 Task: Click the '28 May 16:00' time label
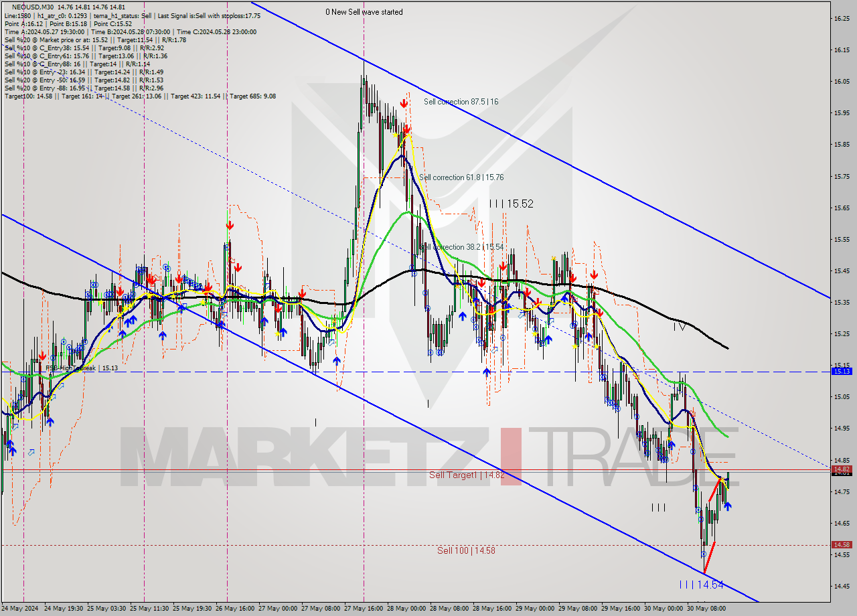click(x=491, y=609)
